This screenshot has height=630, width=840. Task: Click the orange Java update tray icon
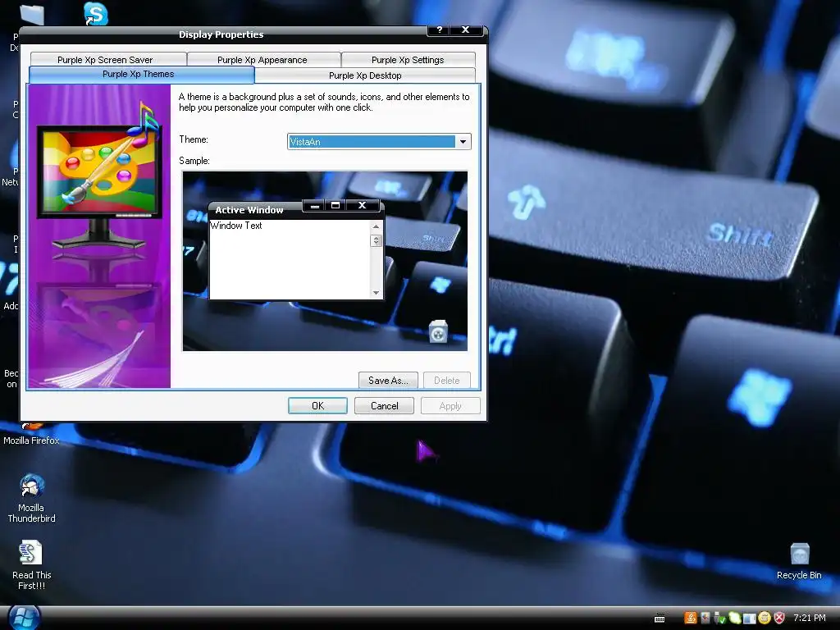coord(691,618)
